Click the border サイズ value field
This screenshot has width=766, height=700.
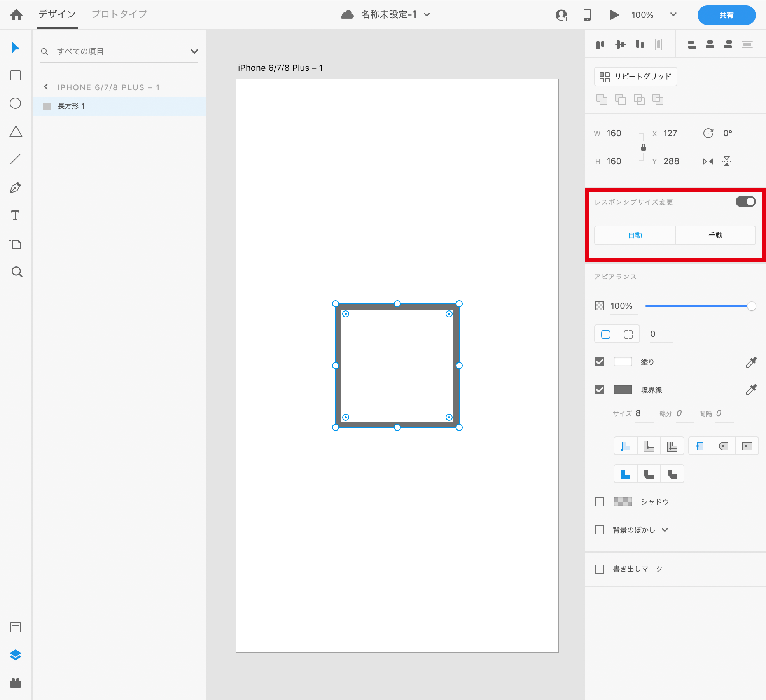pyautogui.click(x=644, y=413)
